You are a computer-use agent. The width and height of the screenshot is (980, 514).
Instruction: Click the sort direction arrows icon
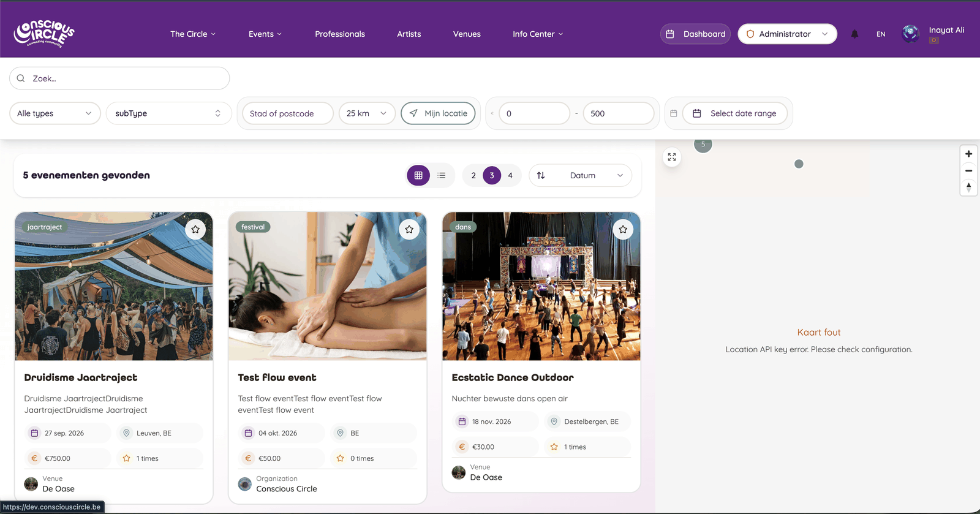(541, 175)
